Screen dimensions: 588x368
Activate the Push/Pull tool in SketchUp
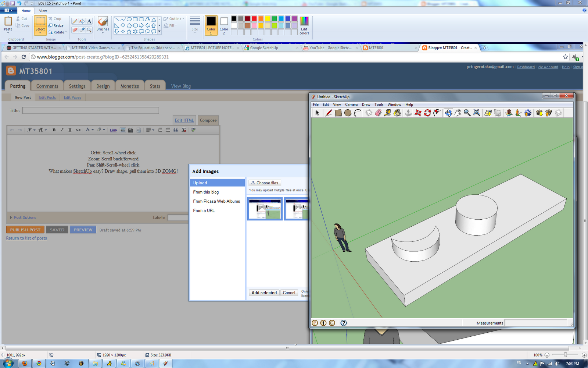(x=408, y=113)
